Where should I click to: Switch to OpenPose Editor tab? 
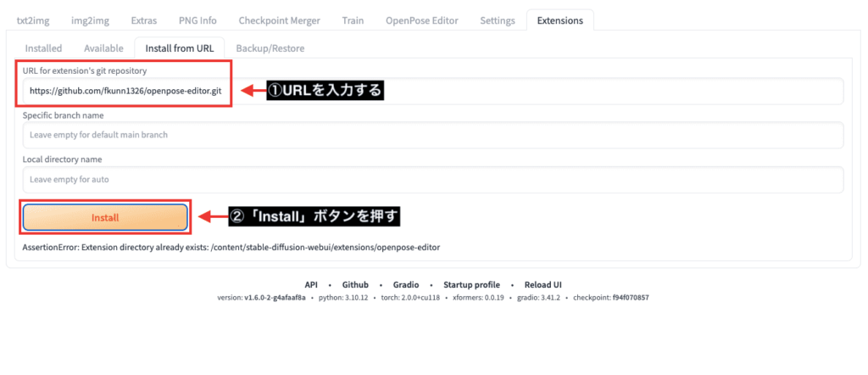click(422, 20)
